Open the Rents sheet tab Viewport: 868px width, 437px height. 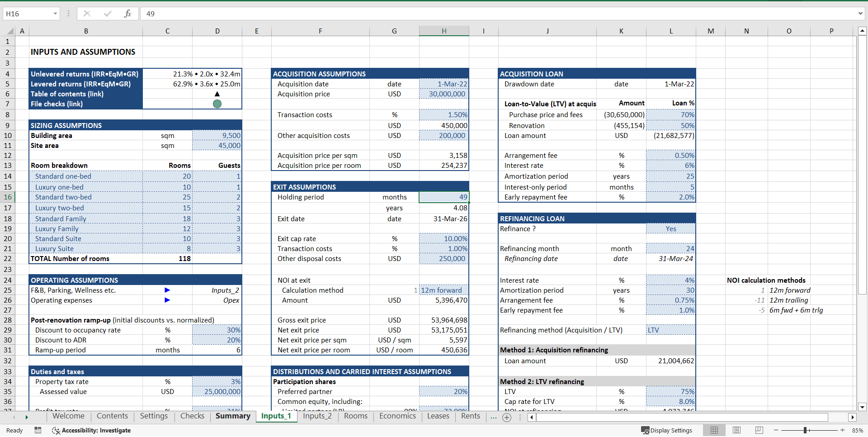click(471, 416)
